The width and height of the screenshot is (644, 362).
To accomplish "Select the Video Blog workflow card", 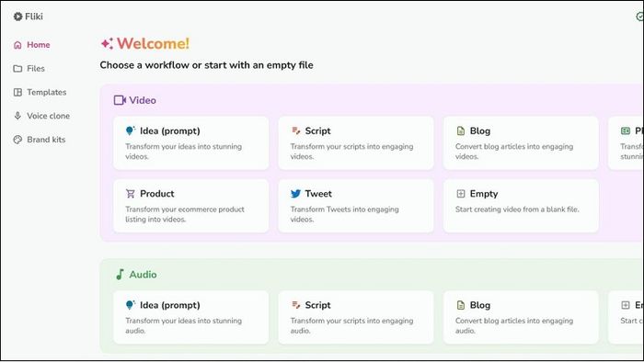I will coord(521,143).
